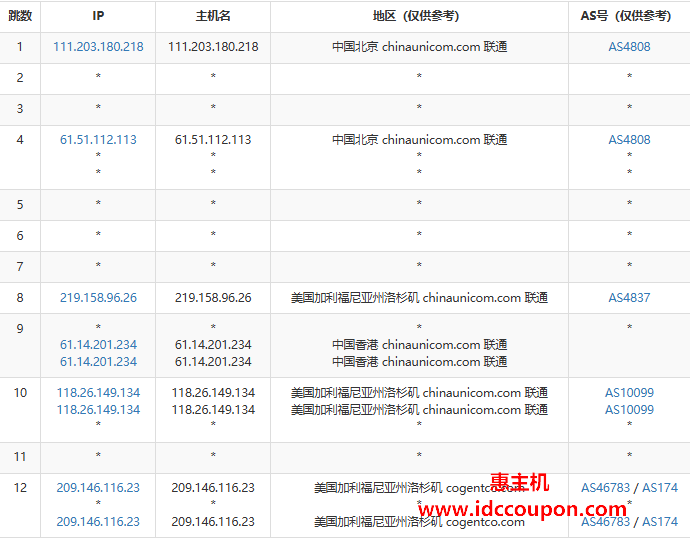Click the 219.158.96.26 link in IP column
Screen dimensions: 690x539
point(98,298)
